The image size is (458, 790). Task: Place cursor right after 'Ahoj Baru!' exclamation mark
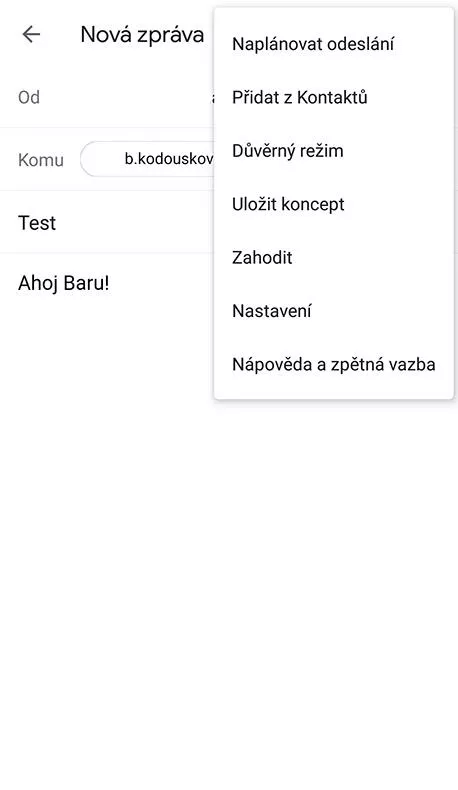pos(110,283)
